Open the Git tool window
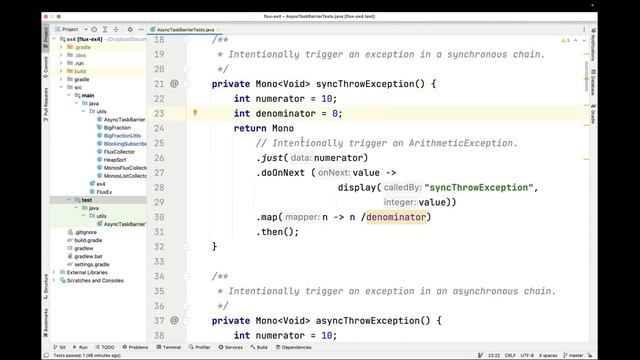The height and width of the screenshot is (360, 640). coord(60,347)
